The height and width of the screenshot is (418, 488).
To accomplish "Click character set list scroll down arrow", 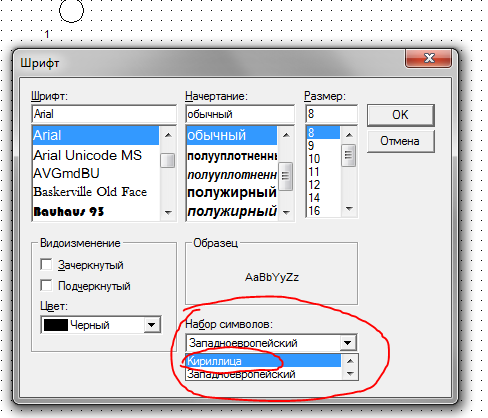I will [350, 374].
